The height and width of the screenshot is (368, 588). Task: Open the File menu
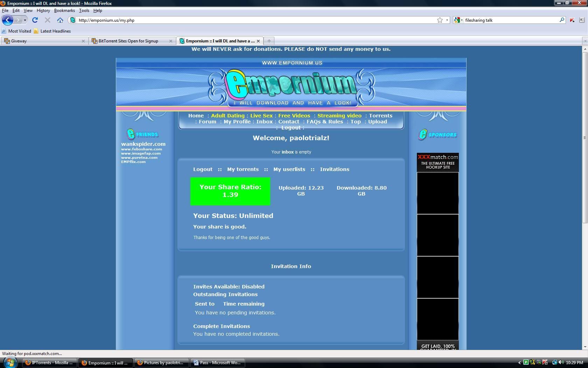(5, 11)
